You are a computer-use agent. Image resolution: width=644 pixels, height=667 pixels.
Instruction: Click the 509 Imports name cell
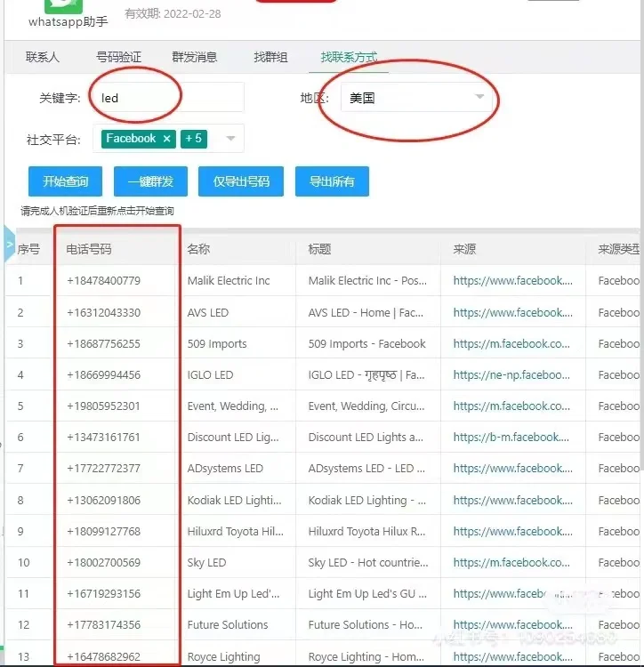(x=217, y=343)
